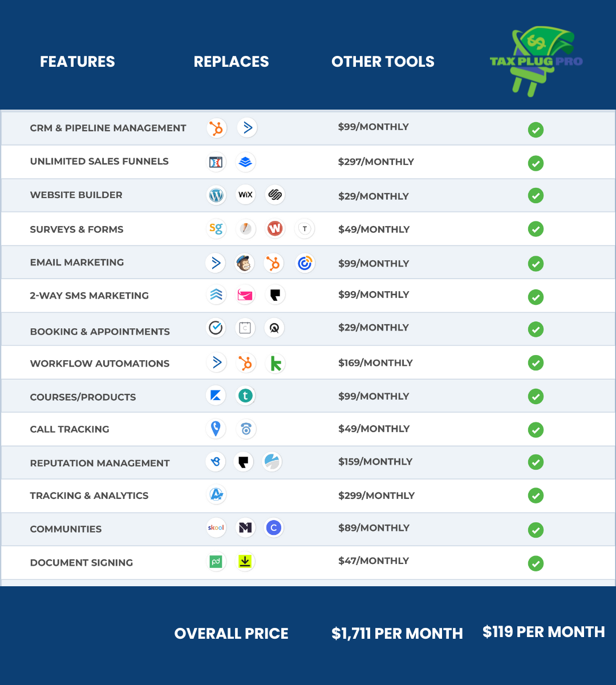Click the 'OVERALL PRICE' label
This screenshot has width=616, height=685.
coord(231,634)
